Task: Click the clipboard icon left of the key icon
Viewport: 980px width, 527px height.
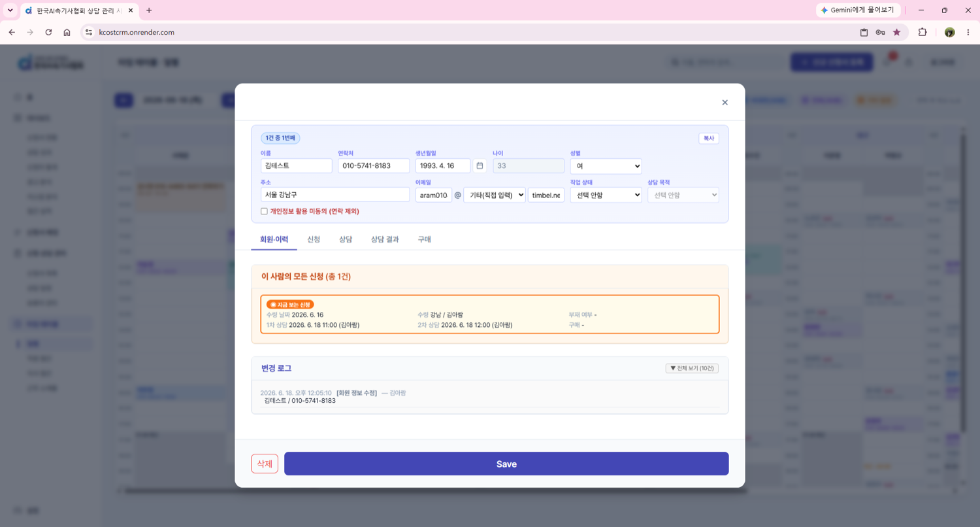Action: tap(864, 32)
